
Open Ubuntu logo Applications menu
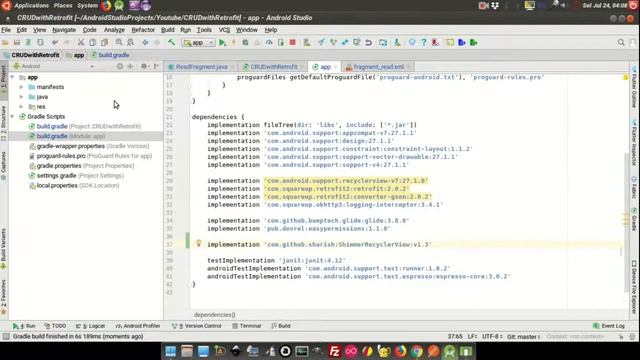click(x=6, y=5)
